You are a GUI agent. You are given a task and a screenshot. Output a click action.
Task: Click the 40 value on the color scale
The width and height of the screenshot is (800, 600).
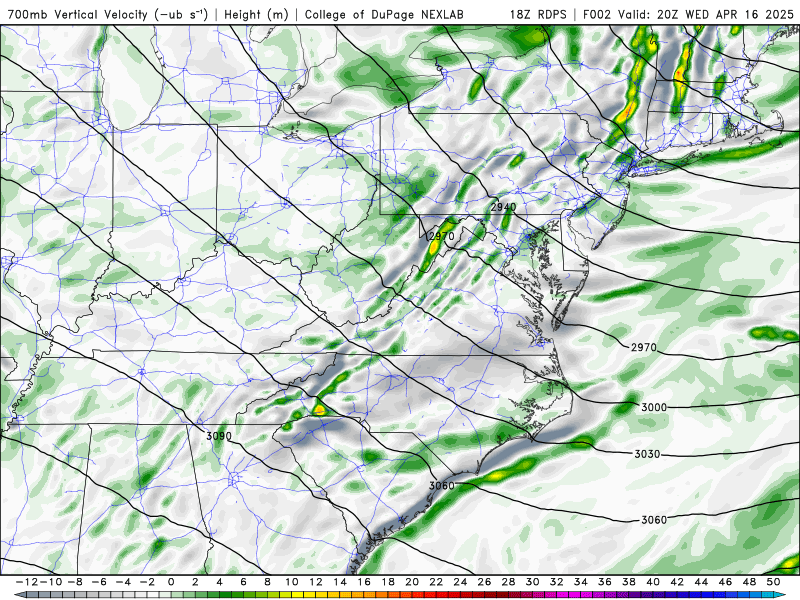tap(653, 582)
